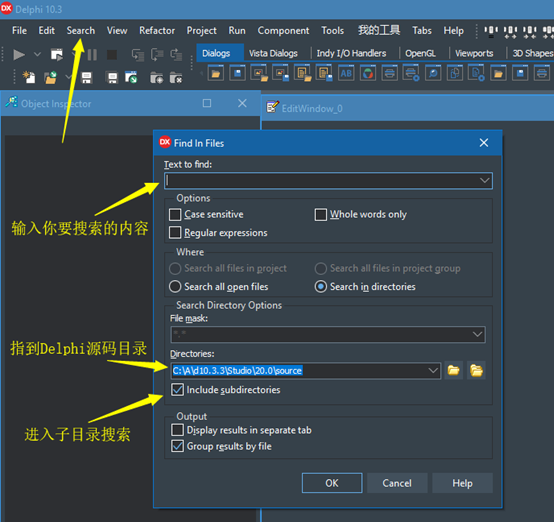Click the Open Project folder icon

tap(51, 77)
